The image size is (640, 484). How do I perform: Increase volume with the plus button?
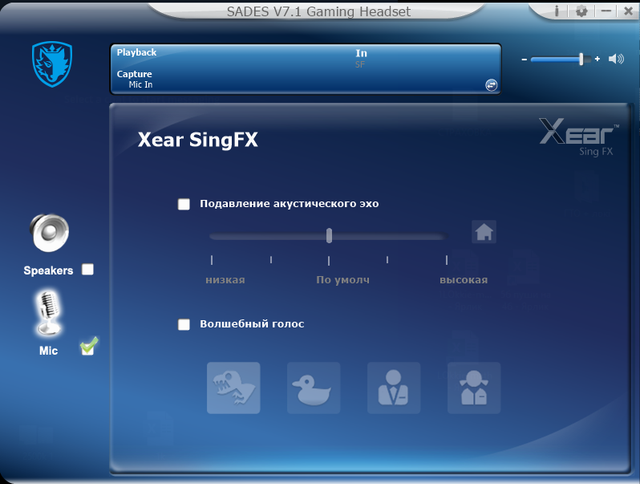pos(597,59)
